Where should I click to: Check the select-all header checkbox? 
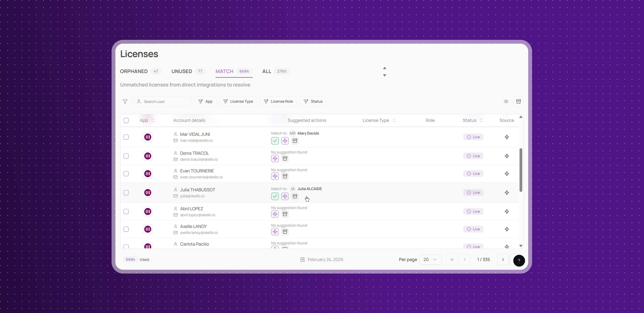coord(126,120)
